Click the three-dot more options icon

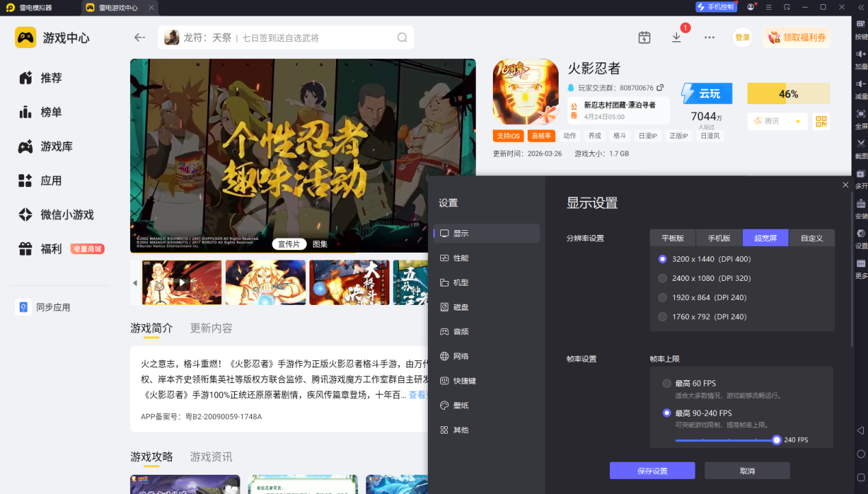pos(709,38)
